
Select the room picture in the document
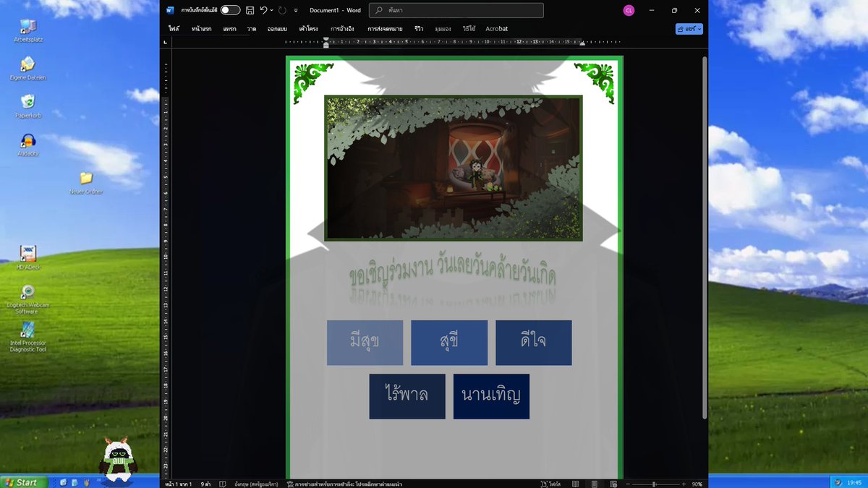click(453, 168)
